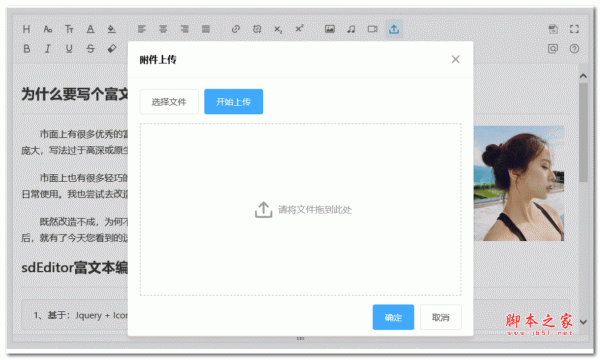Toggle underline formatting
This screenshot has height=360, width=600.
[x=69, y=49]
